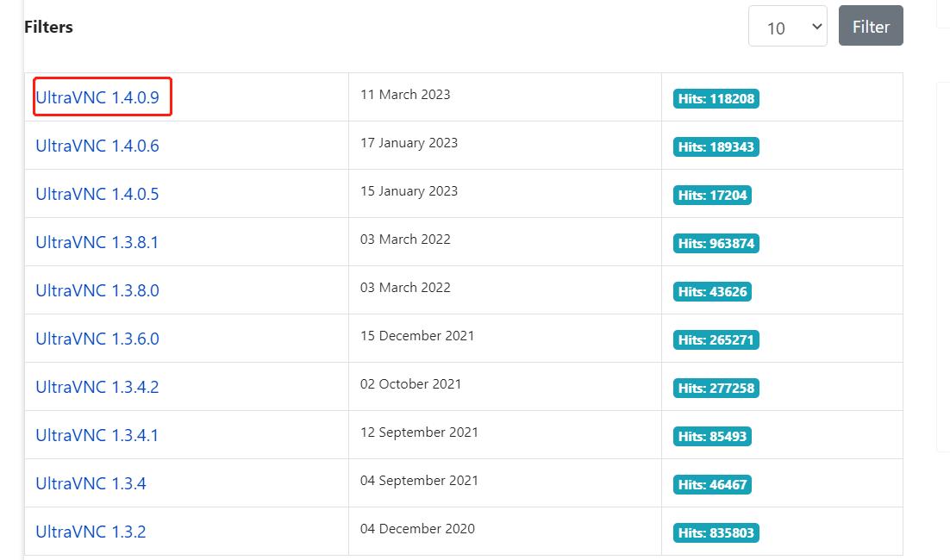Click the Hits: 17204 badge

[712, 196]
